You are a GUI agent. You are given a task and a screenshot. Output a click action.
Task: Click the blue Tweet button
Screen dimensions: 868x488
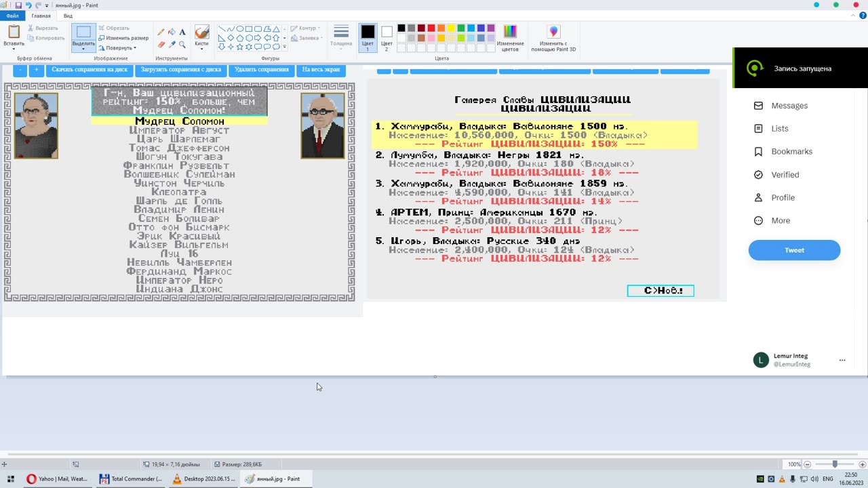tap(794, 250)
